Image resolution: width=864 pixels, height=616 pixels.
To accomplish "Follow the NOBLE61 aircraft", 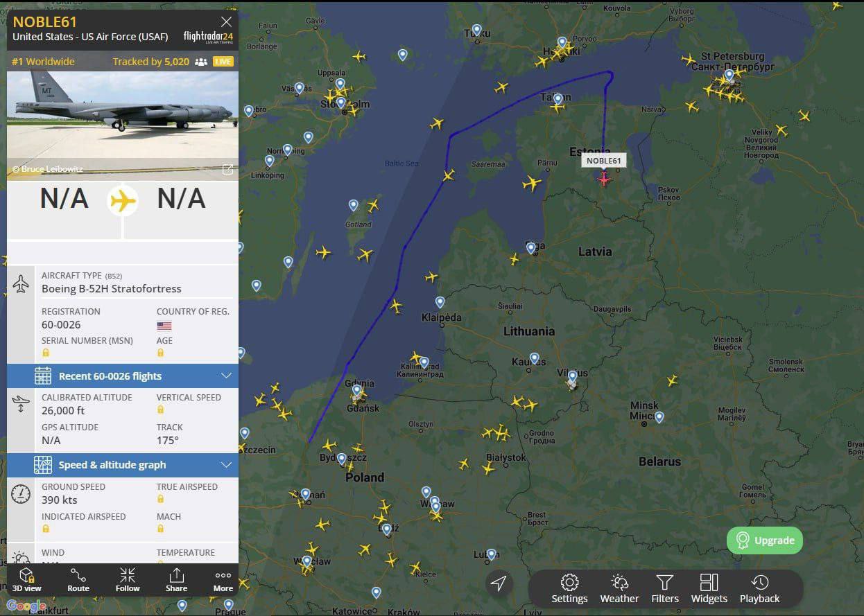I will (128, 580).
